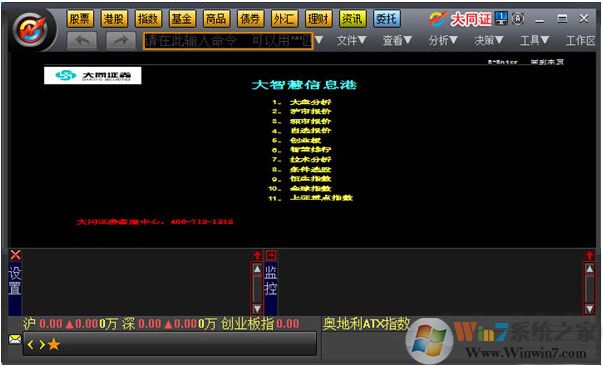603x367 pixels.
Task: Open the 指数 category button
Action: pos(148,18)
